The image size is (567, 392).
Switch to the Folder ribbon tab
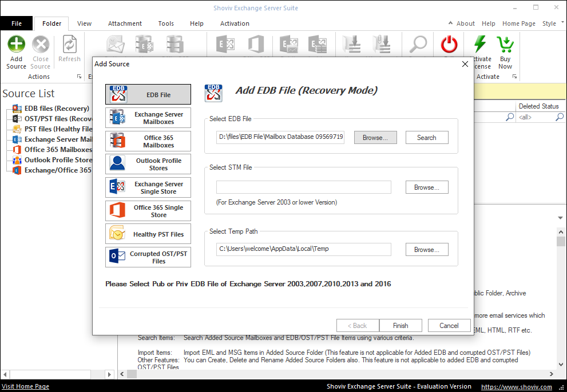[51, 23]
